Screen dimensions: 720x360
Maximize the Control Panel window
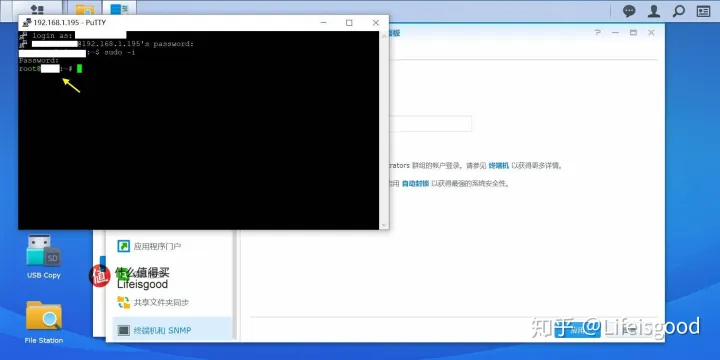pos(633,33)
